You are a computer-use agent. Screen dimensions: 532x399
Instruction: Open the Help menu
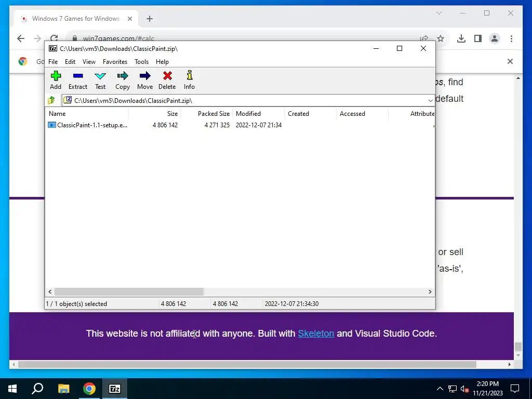point(162,62)
